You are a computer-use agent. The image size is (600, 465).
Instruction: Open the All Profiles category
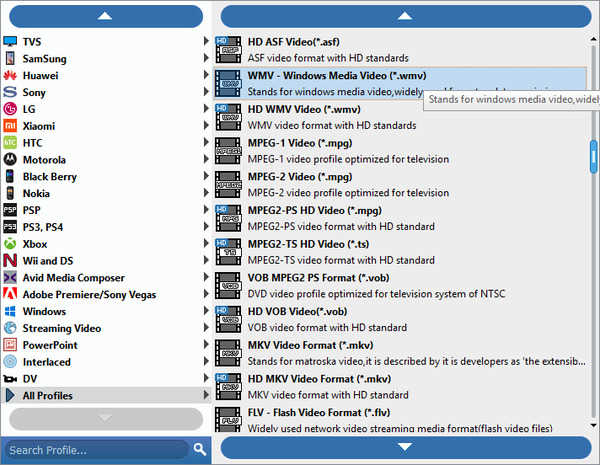(48, 396)
